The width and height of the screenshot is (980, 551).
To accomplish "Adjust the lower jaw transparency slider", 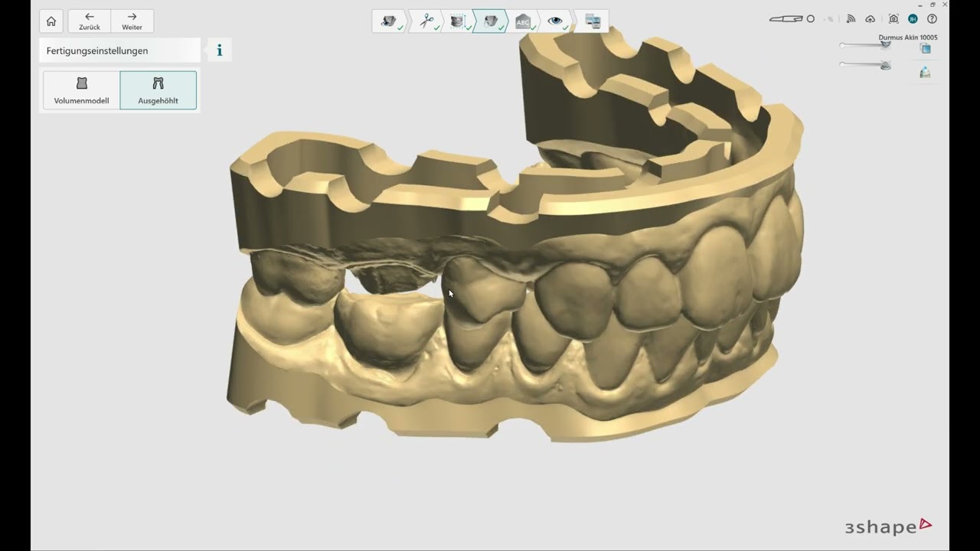I will coord(865,65).
